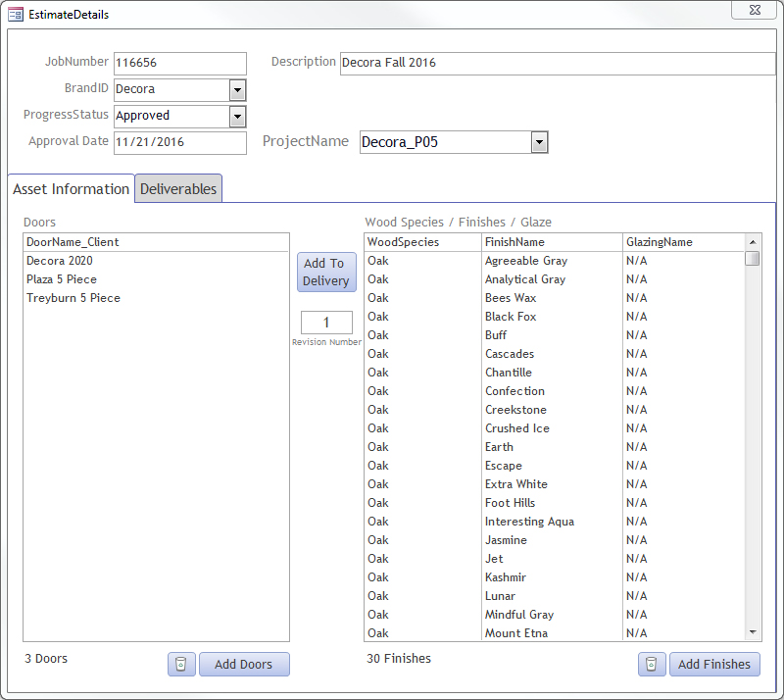Image resolution: width=784 pixels, height=700 pixels.
Task: Click the delete finishes trash icon
Action: click(651, 664)
